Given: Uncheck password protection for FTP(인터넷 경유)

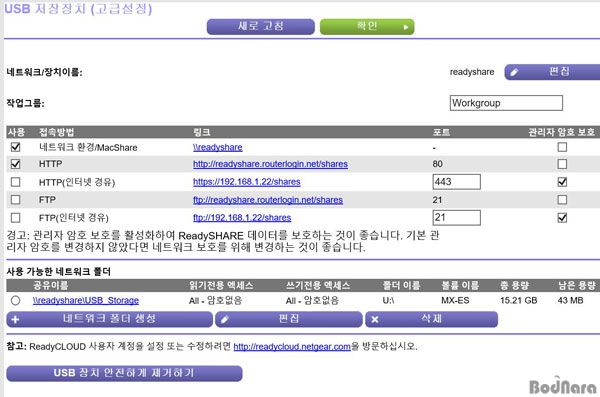Looking at the screenshot, I should click(x=562, y=218).
